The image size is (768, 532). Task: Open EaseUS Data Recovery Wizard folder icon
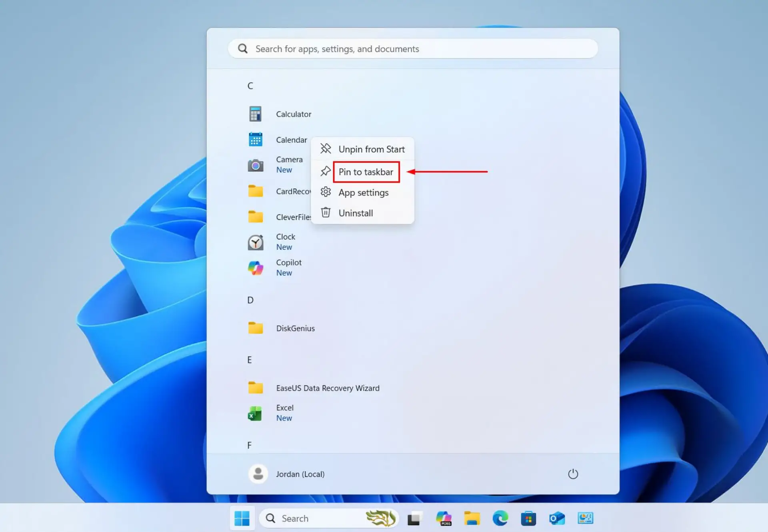255,388
